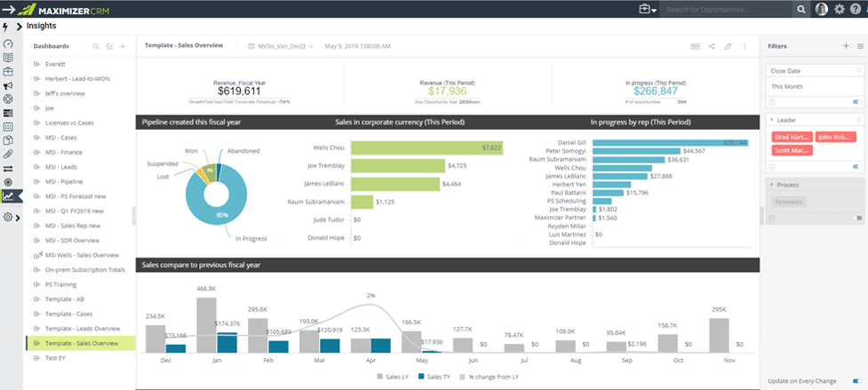Open the calendar sidebar icon
868x390 pixels.
pyautogui.click(x=8, y=127)
